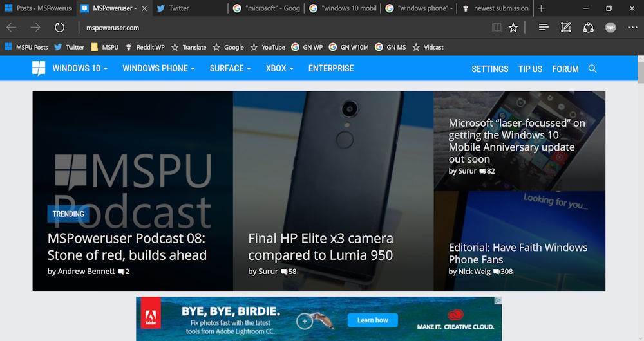Expand the Surface nav dropdown
Viewport: 644px width, 341px height.
coord(230,68)
